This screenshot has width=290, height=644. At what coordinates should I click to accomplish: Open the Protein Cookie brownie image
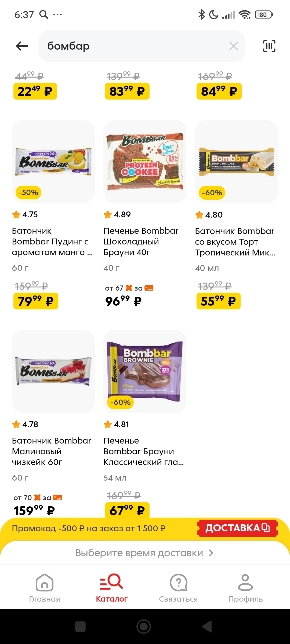click(145, 162)
